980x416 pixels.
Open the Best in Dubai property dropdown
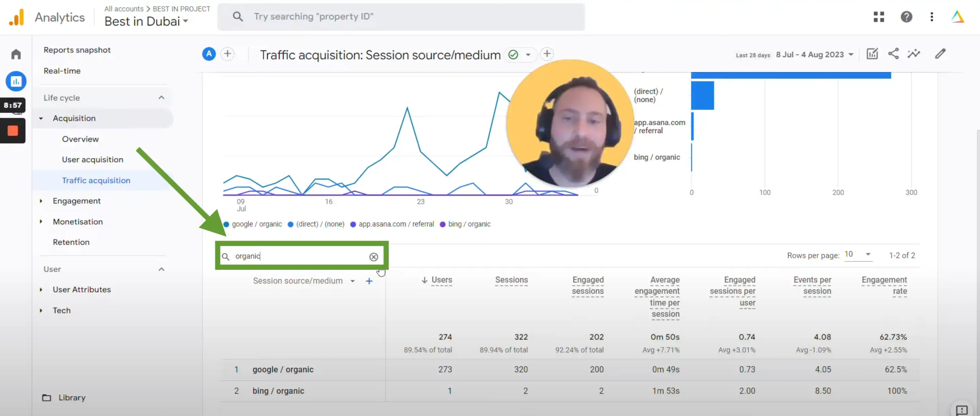pyautogui.click(x=146, y=21)
